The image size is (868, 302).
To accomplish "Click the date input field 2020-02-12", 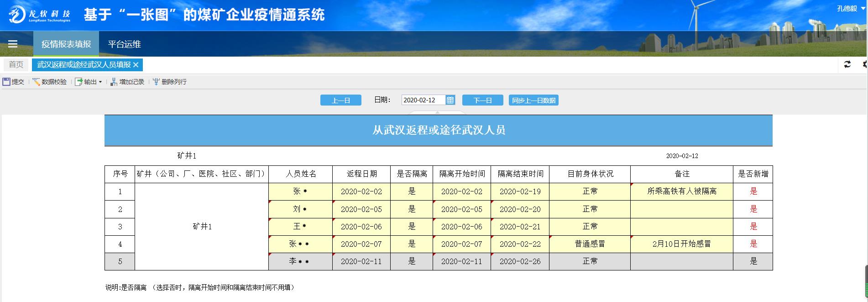I will coord(422,100).
